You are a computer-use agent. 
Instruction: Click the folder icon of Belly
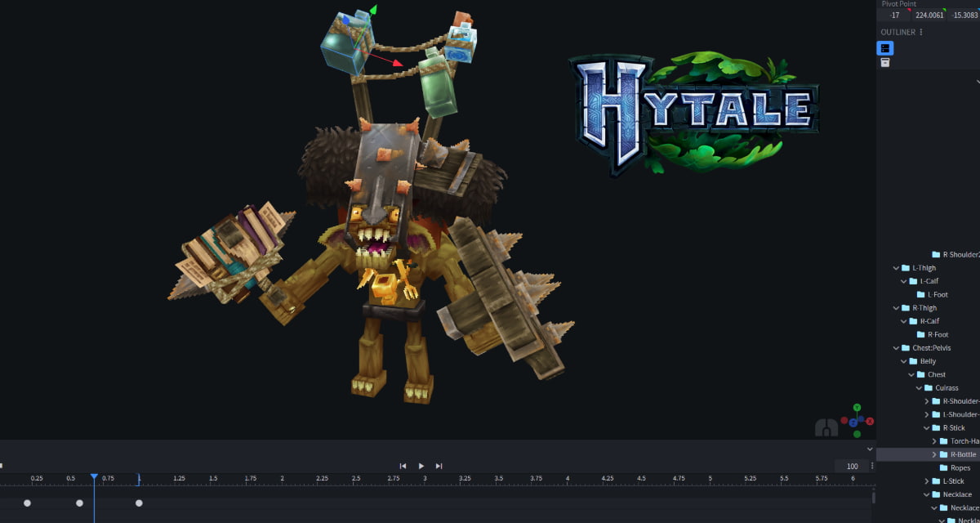click(913, 361)
